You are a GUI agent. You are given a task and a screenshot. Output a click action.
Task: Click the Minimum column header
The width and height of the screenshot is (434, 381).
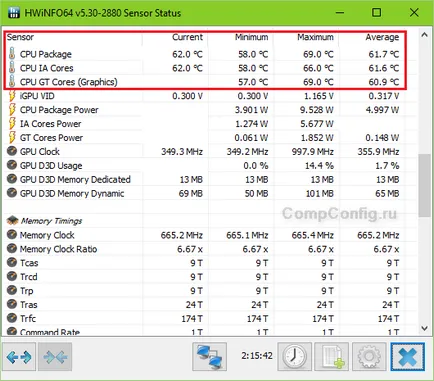[x=252, y=37]
